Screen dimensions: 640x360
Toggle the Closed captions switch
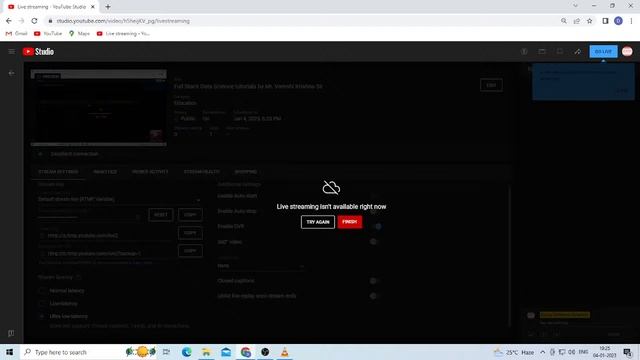pos(374,281)
